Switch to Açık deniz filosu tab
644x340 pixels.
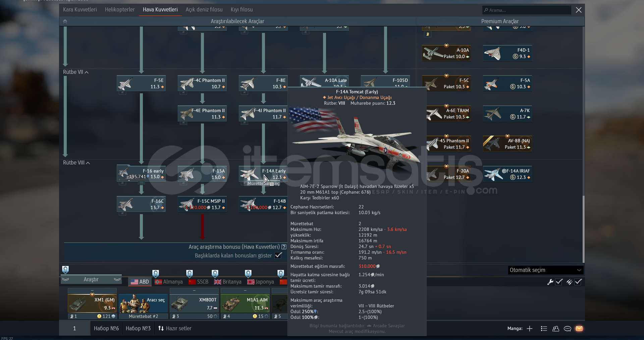click(x=204, y=9)
